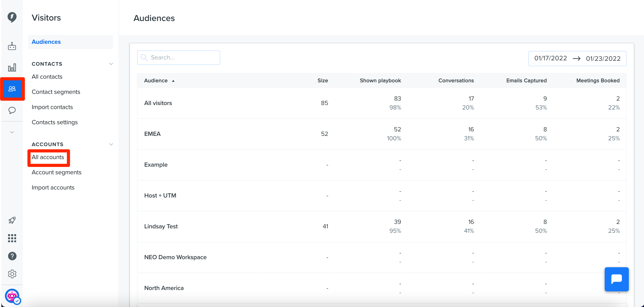Open the rocket launch icon
This screenshot has width=644, height=307.
[x=12, y=220]
